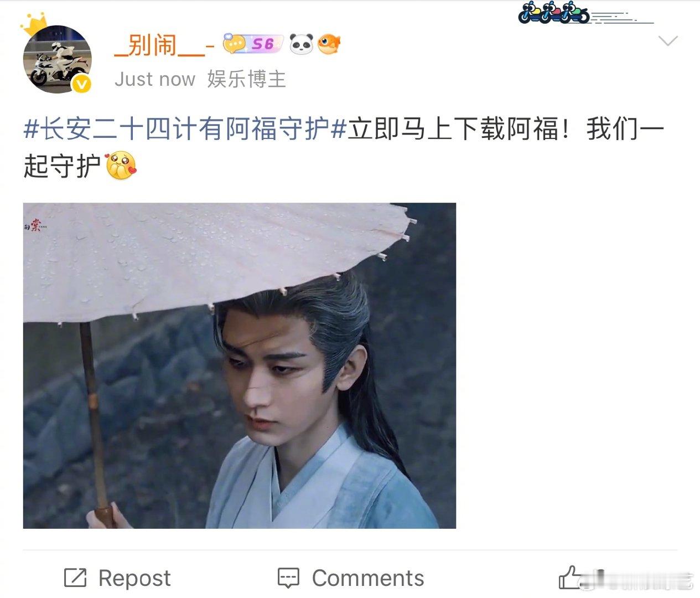The height and width of the screenshot is (598, 700).
Task: Click the panda badge beside the username
Action: tap(302, 44)
